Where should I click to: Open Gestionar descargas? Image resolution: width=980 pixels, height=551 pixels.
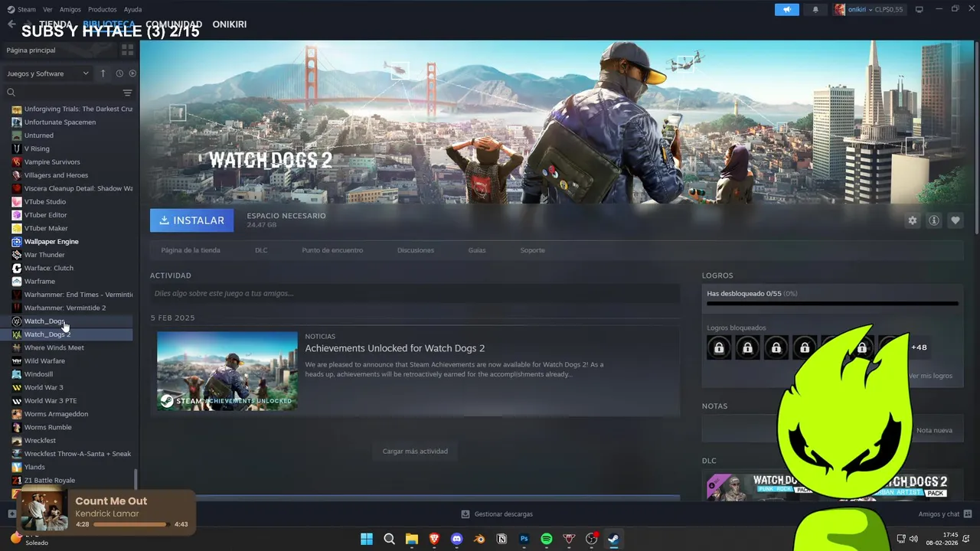click(x=496, y=514)
